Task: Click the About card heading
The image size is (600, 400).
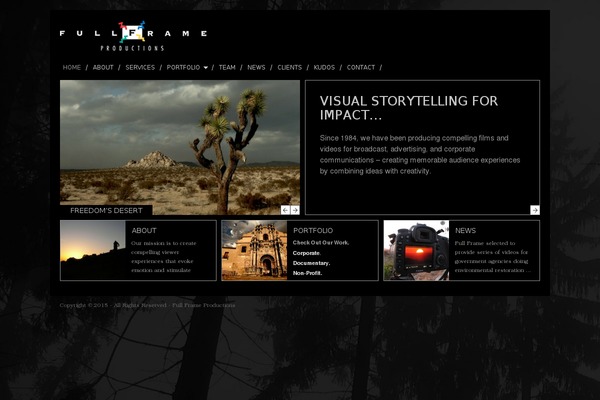Action: pyautogui.click(x=144, y=230)
